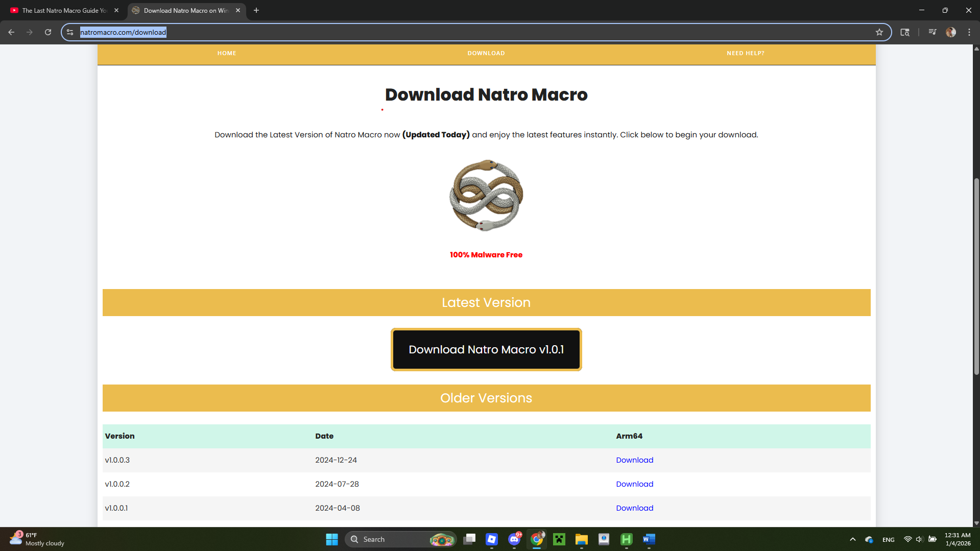980x551 pixels.
Task: Open the volume speaker tray icon
Action: click(x=919, y=539)
